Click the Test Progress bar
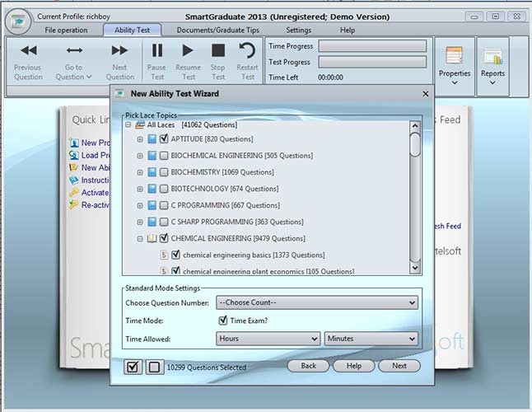The height and width of the screenshot is (412, 532). (372, 62)
